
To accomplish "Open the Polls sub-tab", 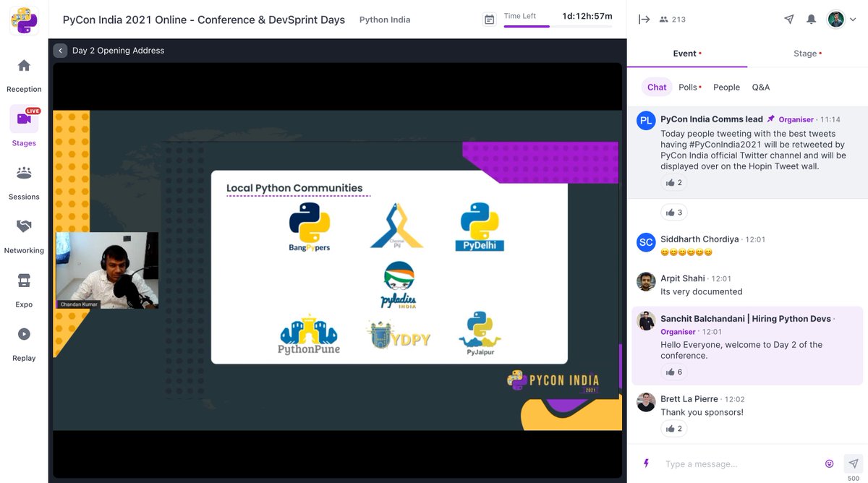I will (690, 87).
